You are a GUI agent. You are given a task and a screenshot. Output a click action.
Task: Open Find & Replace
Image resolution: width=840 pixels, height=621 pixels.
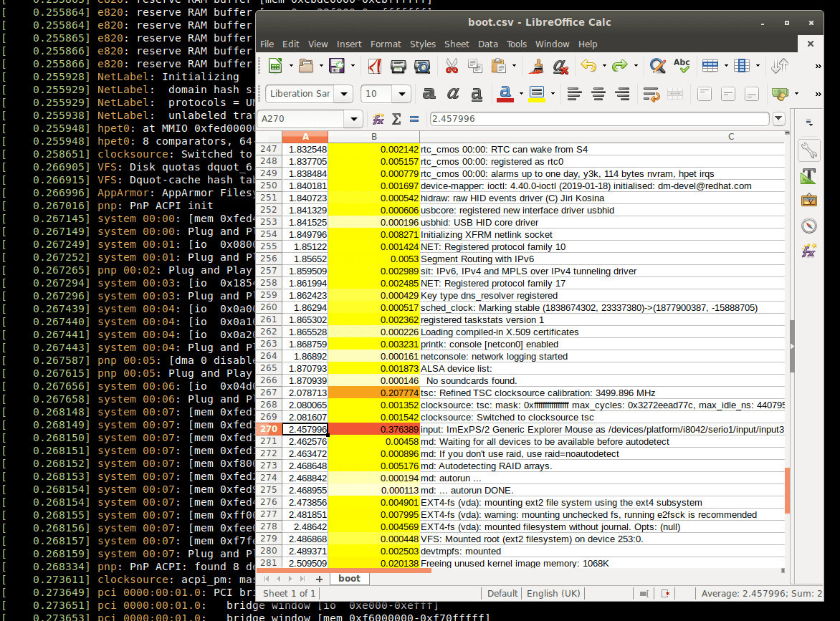tap(658, 66)
